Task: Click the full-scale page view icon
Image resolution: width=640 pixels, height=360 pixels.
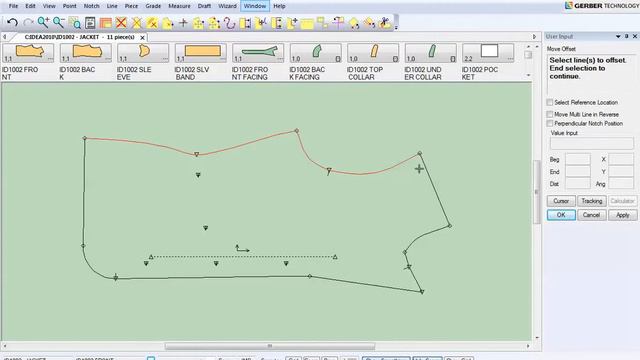Action: point(90,23)
